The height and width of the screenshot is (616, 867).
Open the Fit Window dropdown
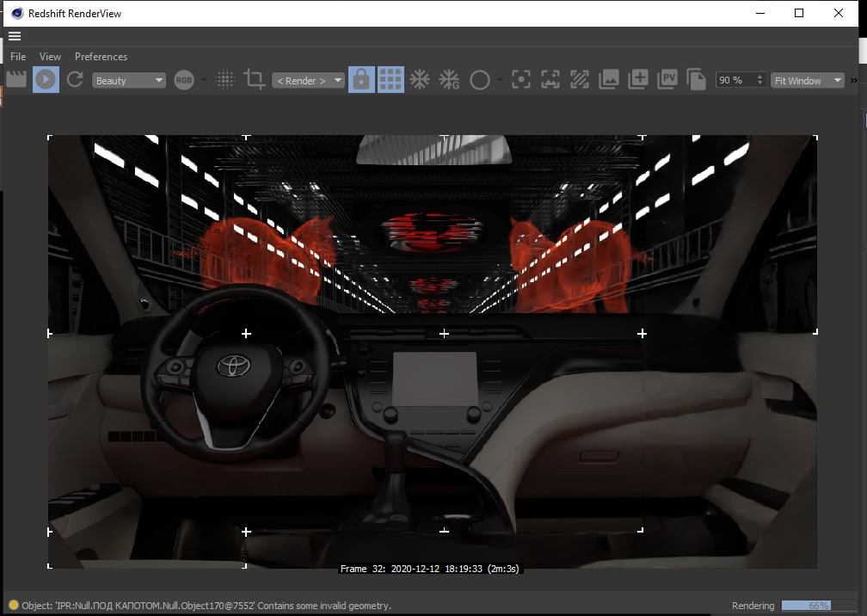click(x=808, y=80)
